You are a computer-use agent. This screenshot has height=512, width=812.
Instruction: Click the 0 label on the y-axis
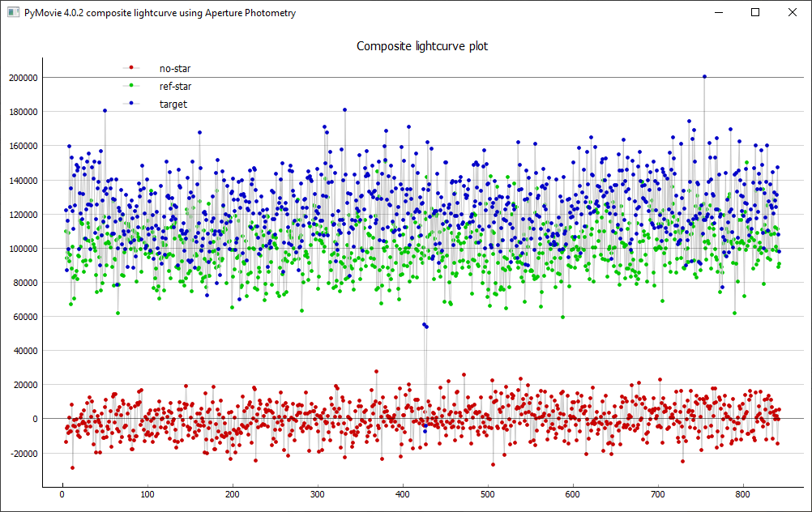pos(35,419)
